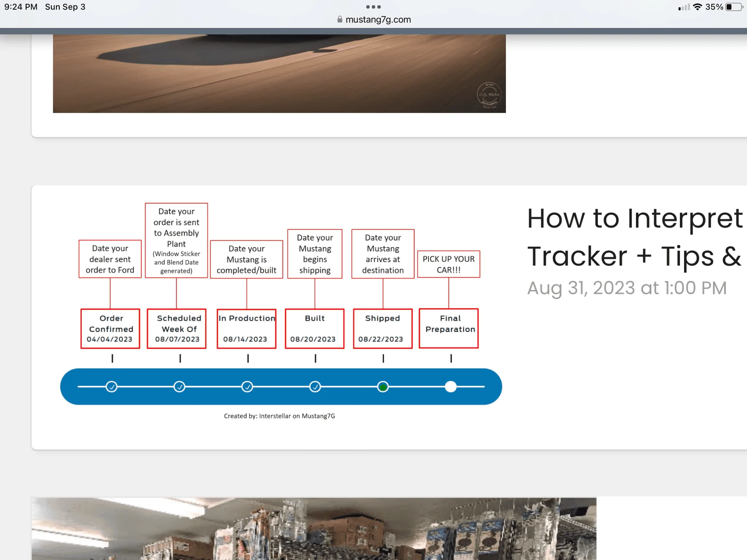Viewport: 747px width, 560px height.
Task: Click the Order Confirmed checkmark circle
Action: 111,386
